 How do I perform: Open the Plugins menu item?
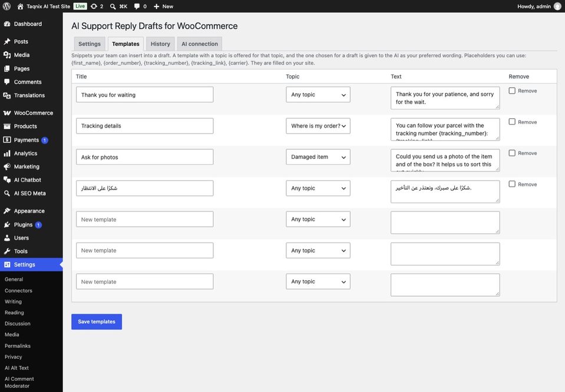[x=31, y=225]
